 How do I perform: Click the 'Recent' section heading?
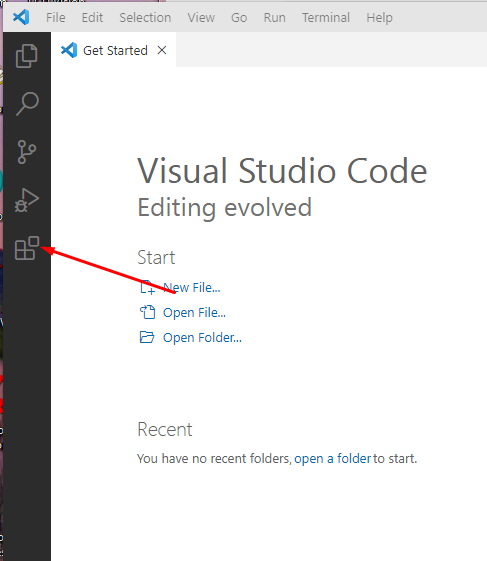[x=165, y=429]
